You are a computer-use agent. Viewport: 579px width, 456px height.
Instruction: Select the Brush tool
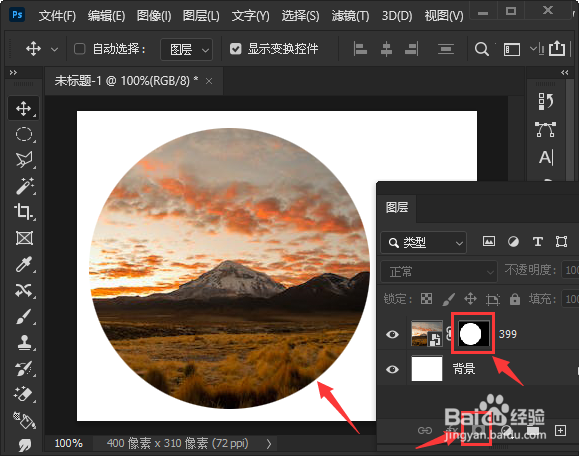tap(24, 316)
